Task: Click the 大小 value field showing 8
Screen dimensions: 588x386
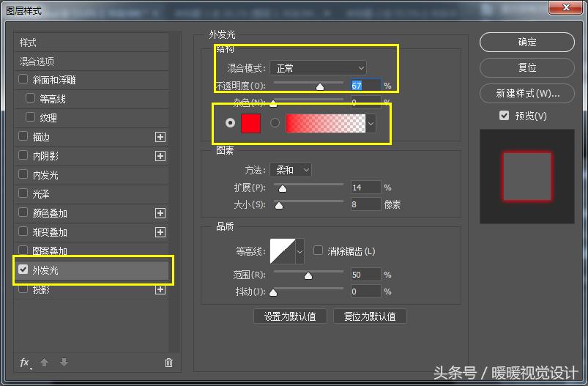Action: (366, 204)
